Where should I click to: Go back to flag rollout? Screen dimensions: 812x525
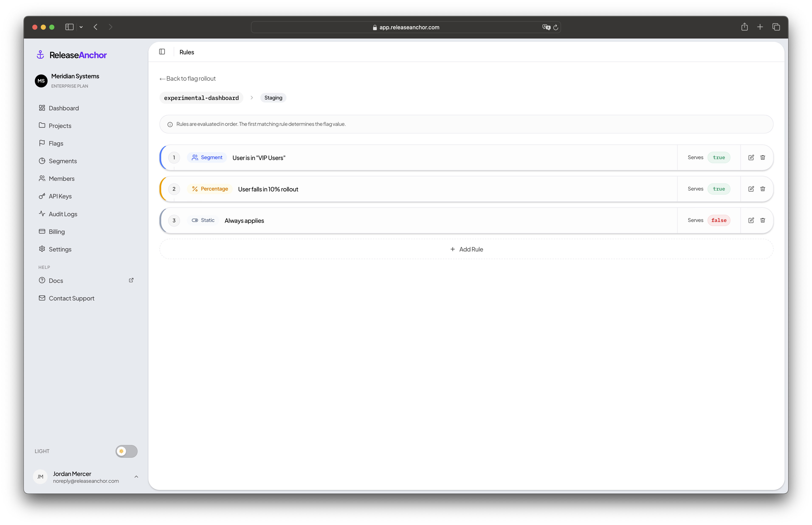tap(187, 79)
